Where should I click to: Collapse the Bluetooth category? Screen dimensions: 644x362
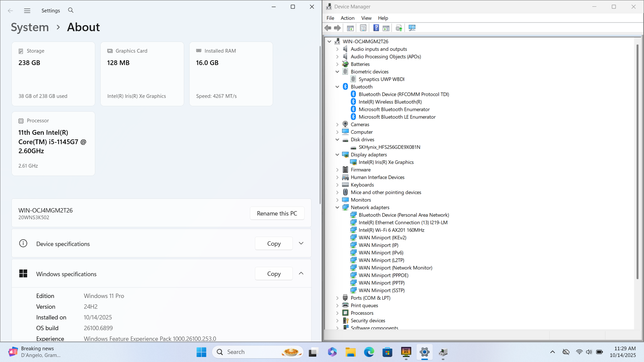337,87
